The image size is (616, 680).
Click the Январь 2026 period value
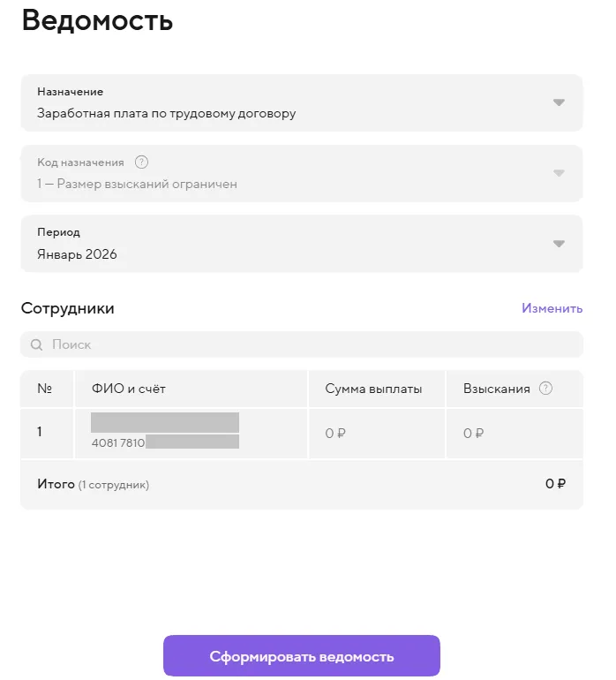coord(77,254)
